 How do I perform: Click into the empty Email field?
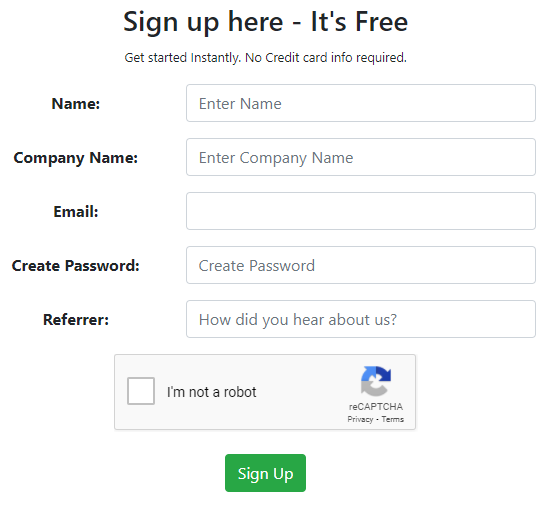[361, 211]
